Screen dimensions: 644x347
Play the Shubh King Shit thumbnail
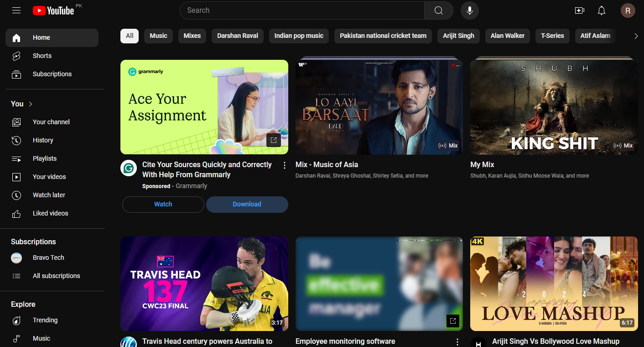pyautogui.click(x=554, y=107)
